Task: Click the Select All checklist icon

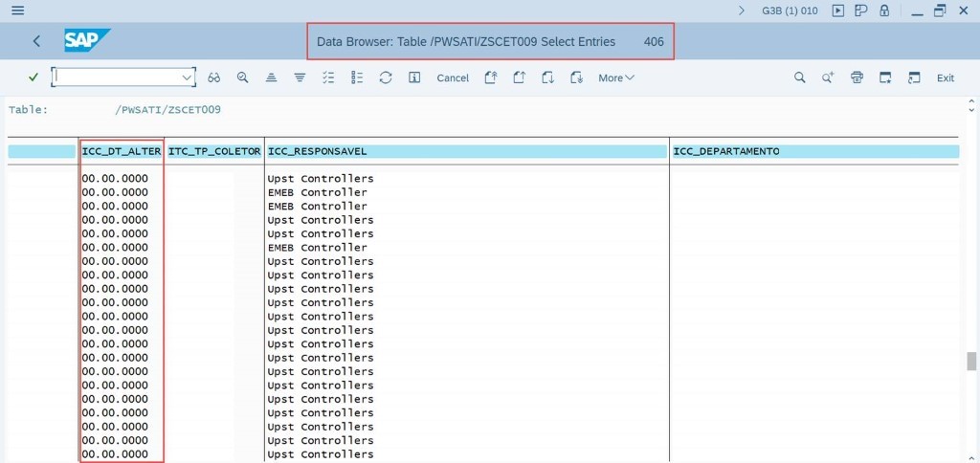Action: pos(328,77)
